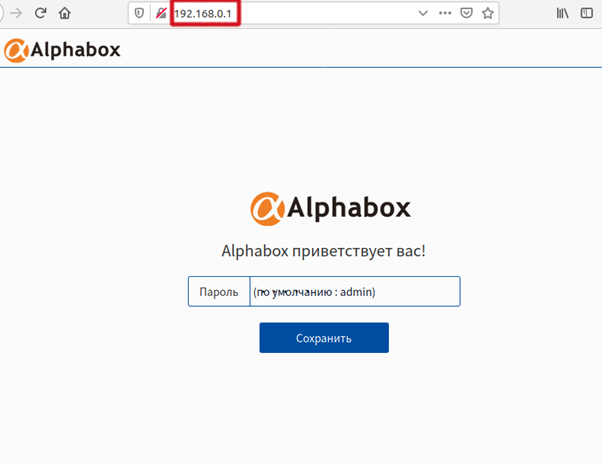Reload the current page
Image resolution: width=602 pixels, height=464 pixels.
tap(40, 14)
